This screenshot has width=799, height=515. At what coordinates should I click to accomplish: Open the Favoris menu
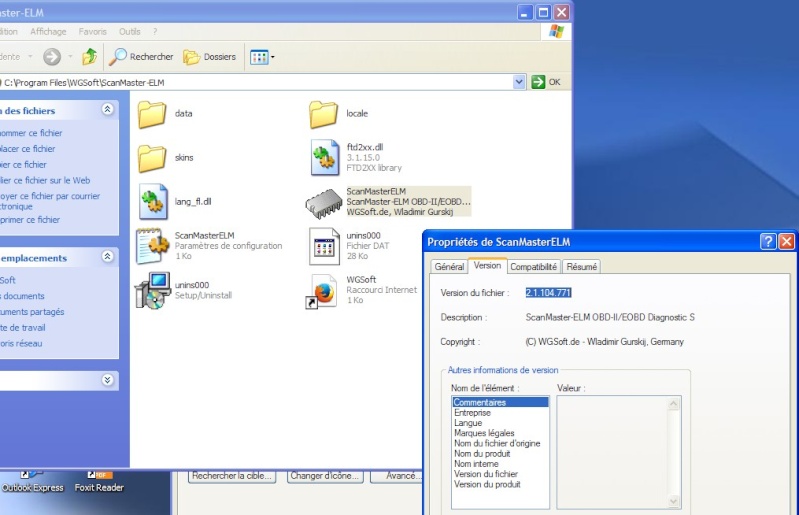(93, 32)
